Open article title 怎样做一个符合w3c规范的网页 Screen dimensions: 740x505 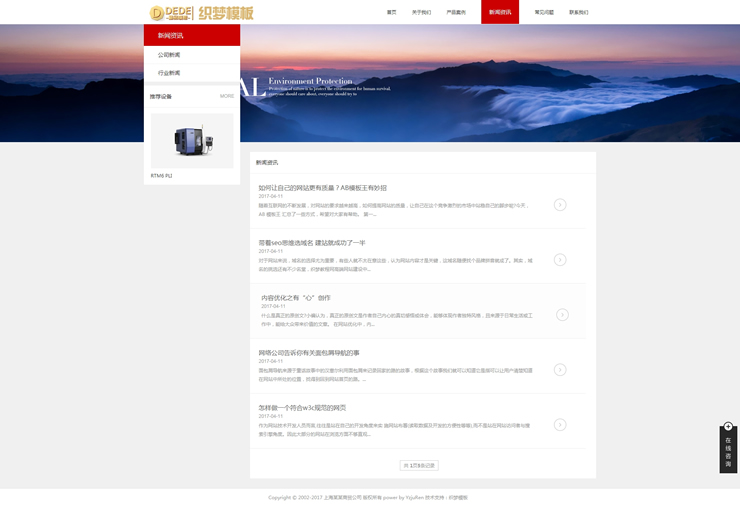pyautogui.click(x=302, y=407)
